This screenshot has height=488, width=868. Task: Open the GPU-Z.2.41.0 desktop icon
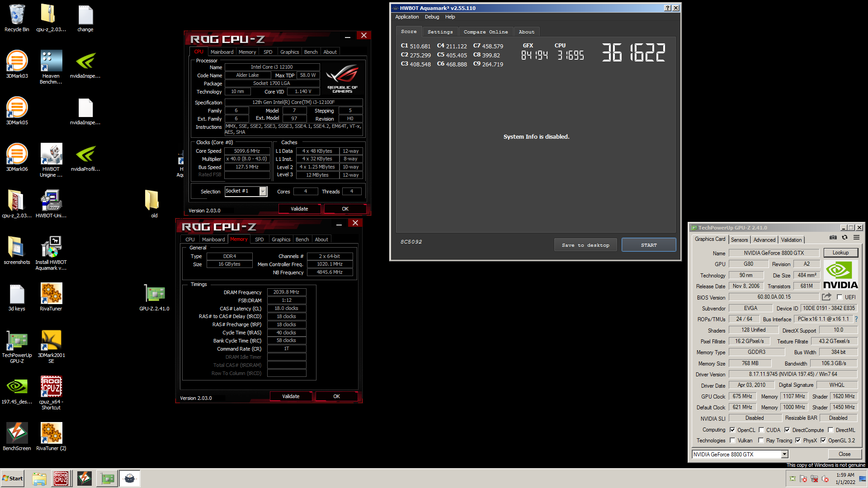tap(154, 297)
